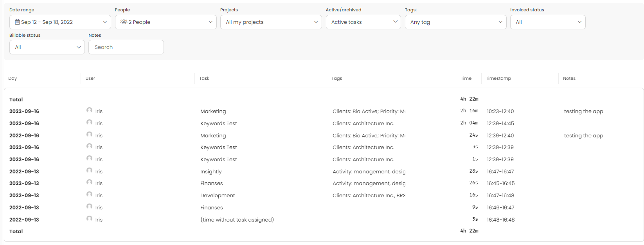The height and width of the screenshot is (245, 644).
Task: Open the Projects dropdown
Action: click(271, 22)
